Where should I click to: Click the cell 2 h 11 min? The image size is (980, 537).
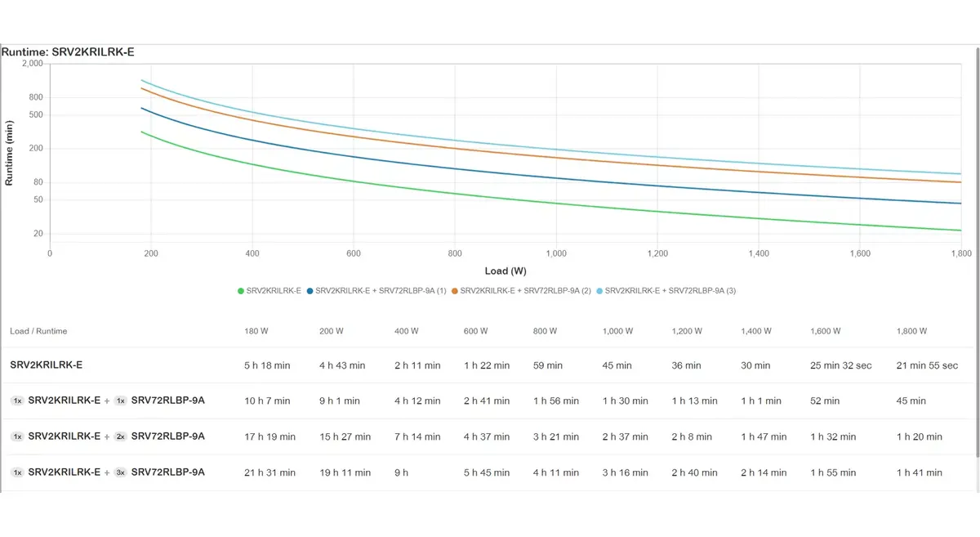pyautogui.click(x=417, y=365)
